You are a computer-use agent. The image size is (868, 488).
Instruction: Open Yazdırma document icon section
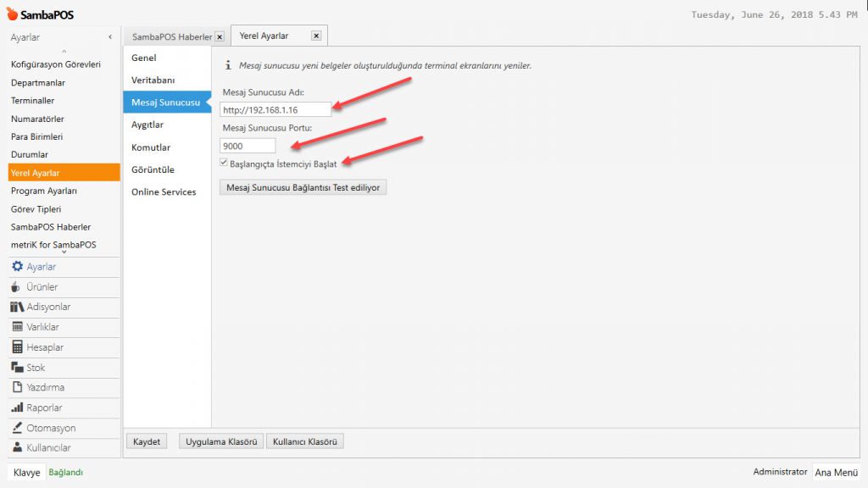click(45, 387)
